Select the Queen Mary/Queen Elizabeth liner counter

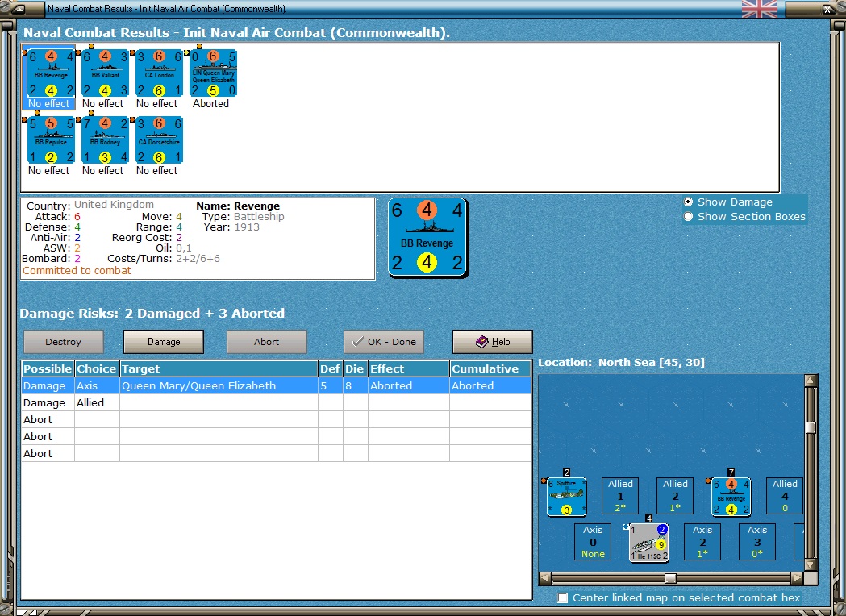point(213,73)
